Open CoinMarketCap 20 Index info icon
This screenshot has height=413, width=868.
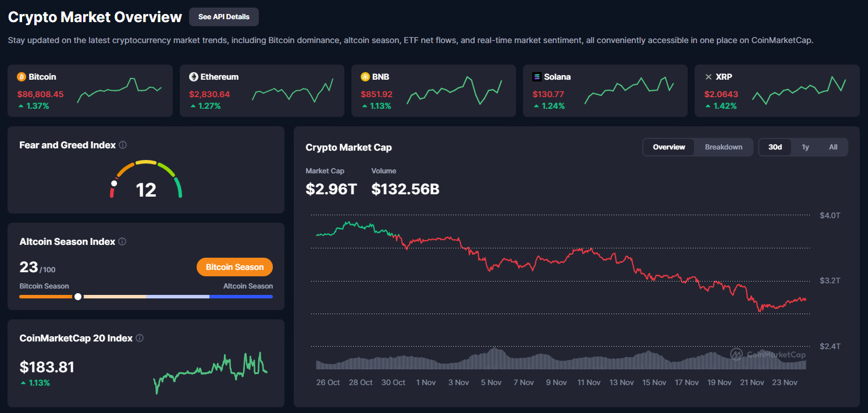click(140, 339)
